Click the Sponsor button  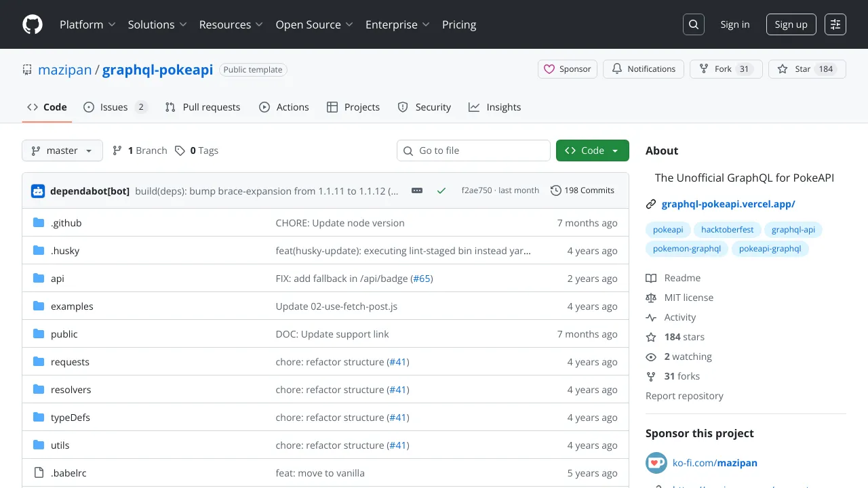pyautogui.click(x=568, y=69)
